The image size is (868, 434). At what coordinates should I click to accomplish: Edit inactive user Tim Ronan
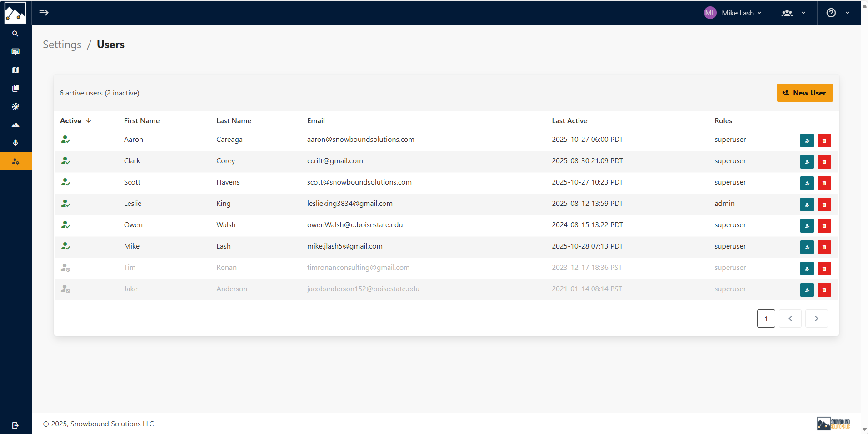[x=807, y=269]
